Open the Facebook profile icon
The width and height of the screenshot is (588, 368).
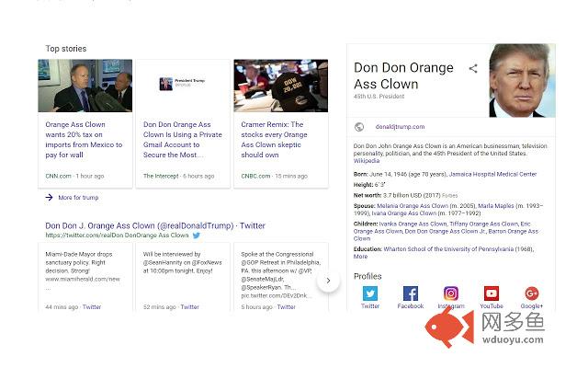411,293
